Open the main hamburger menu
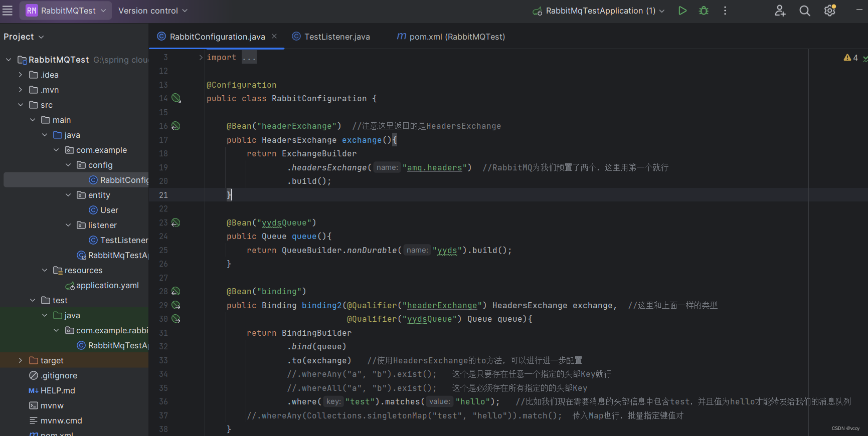The width and height of the screenshot is (868, 436). point(8,11)
